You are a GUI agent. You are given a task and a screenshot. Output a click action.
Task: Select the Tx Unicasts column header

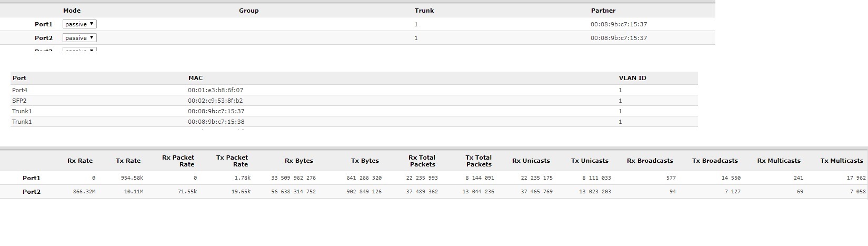590,161
